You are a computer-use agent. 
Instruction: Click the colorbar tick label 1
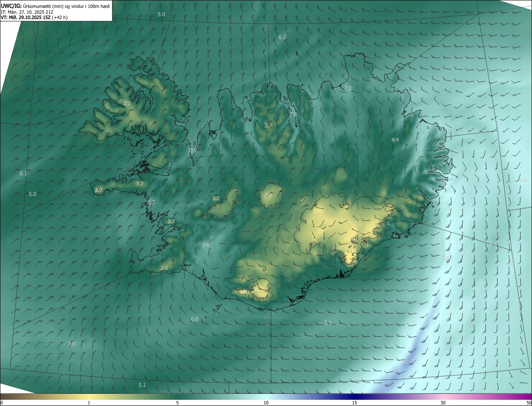click(x=89, y=403)
